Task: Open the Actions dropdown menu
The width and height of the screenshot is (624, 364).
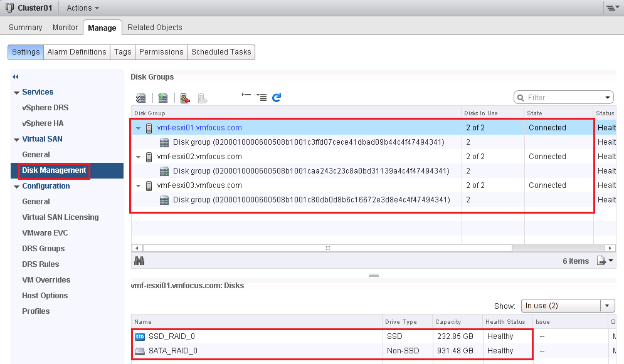Action: [x=83, y=8]
